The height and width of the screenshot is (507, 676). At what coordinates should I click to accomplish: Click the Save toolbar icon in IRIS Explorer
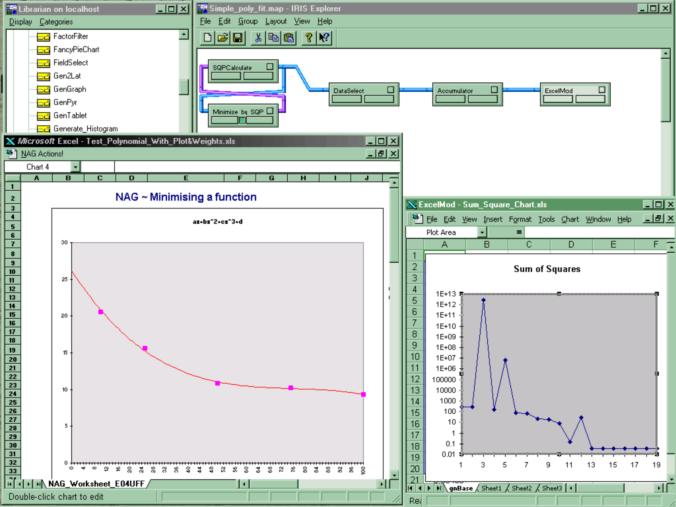click(x=237, y=38)
